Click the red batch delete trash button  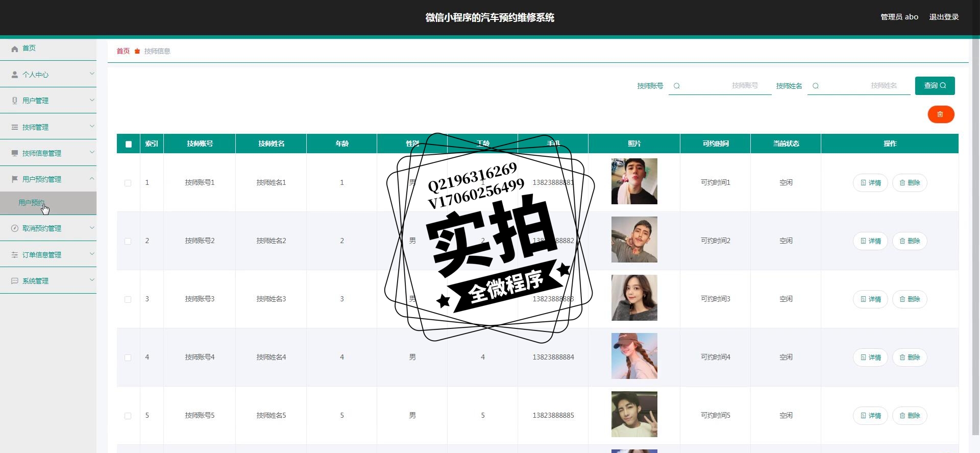tap(941, 114)
